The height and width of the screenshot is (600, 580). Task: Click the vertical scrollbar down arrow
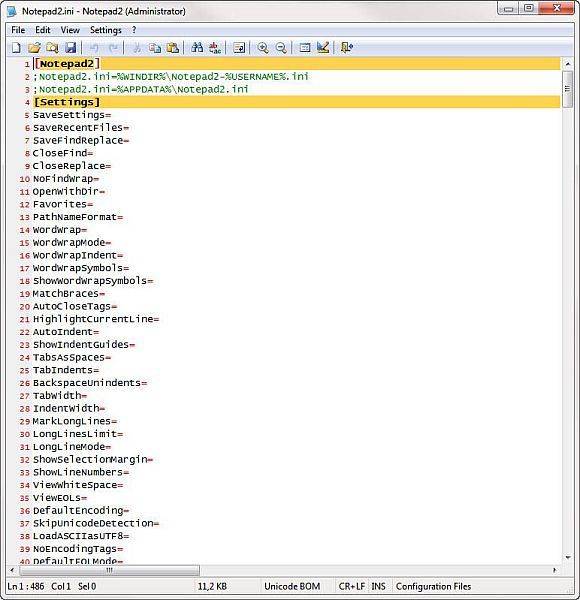568,558
